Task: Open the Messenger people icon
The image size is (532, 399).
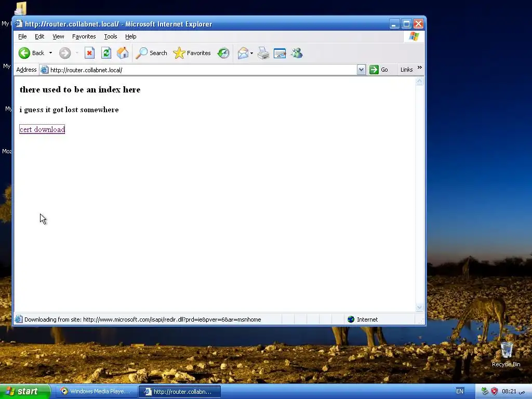Action: click(297, 53)
